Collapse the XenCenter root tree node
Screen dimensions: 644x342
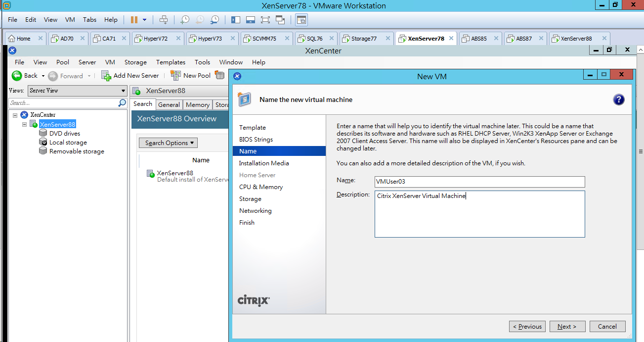(x=15, y=115)
